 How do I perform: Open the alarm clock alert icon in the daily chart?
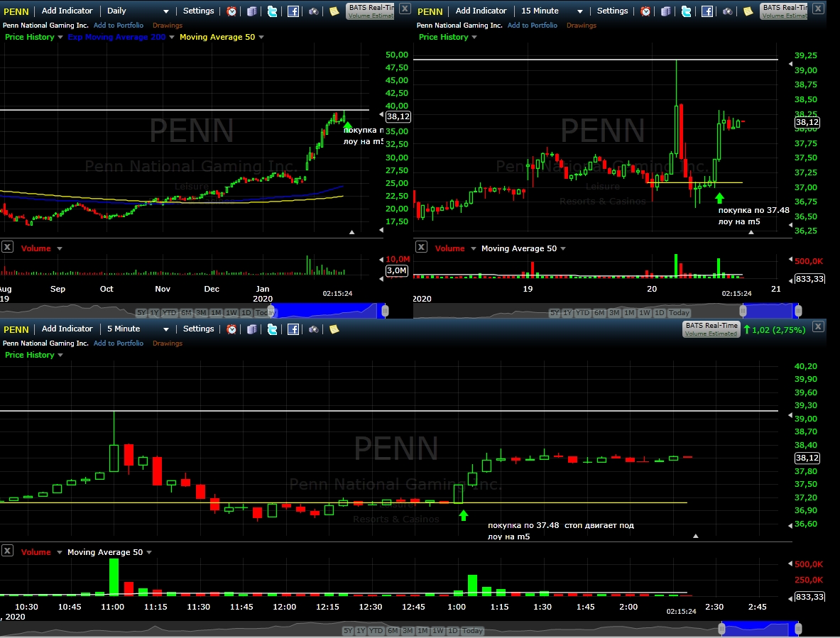[231, 11]
